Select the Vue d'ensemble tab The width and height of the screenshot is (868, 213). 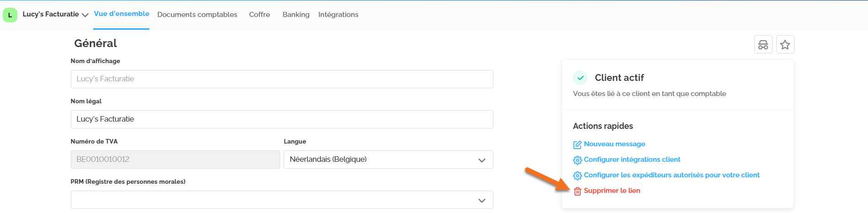point(122,14)
